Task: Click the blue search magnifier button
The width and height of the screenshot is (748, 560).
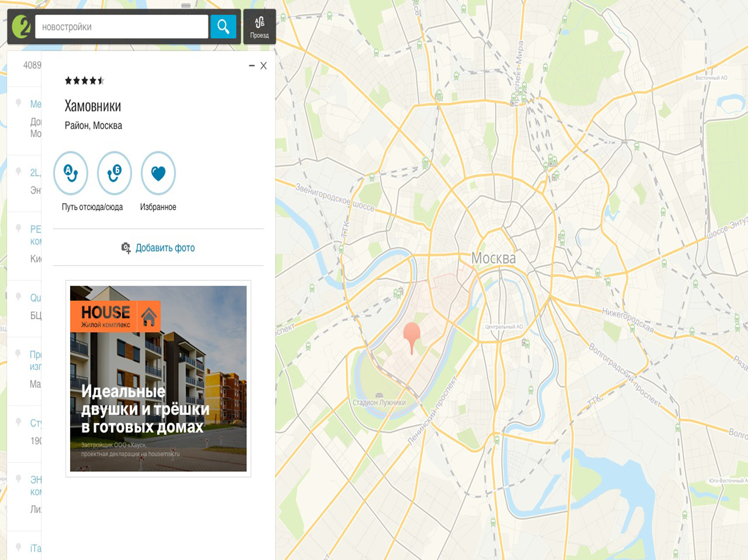Action: tap(223, 27)
